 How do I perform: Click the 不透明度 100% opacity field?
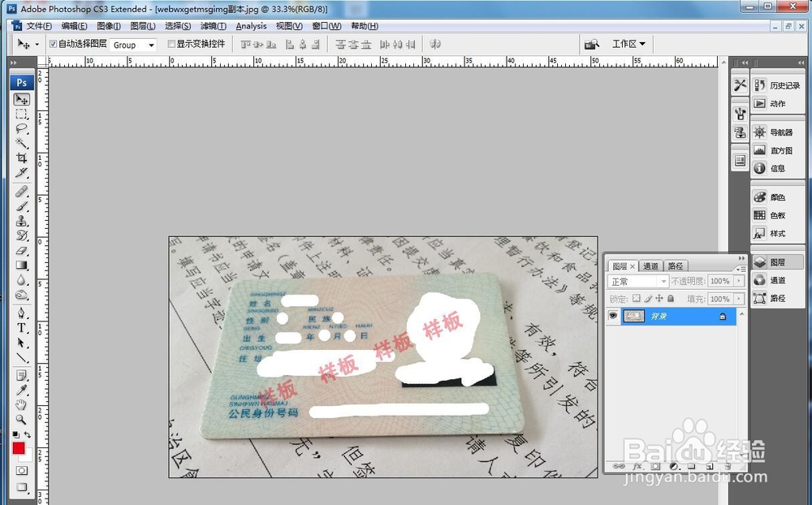[720, 281]
